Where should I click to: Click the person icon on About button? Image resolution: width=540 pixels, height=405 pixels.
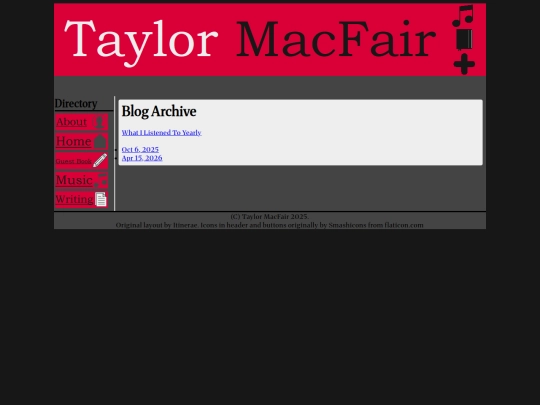pos(100,122)
